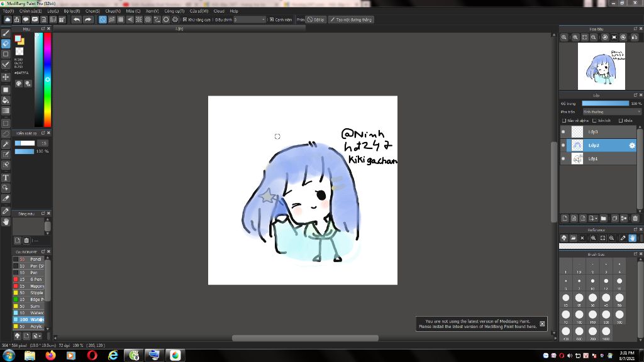Screen dimensions: 644x362
Task: Click the Undo arrow in toolbar
Action: [77, 19]
